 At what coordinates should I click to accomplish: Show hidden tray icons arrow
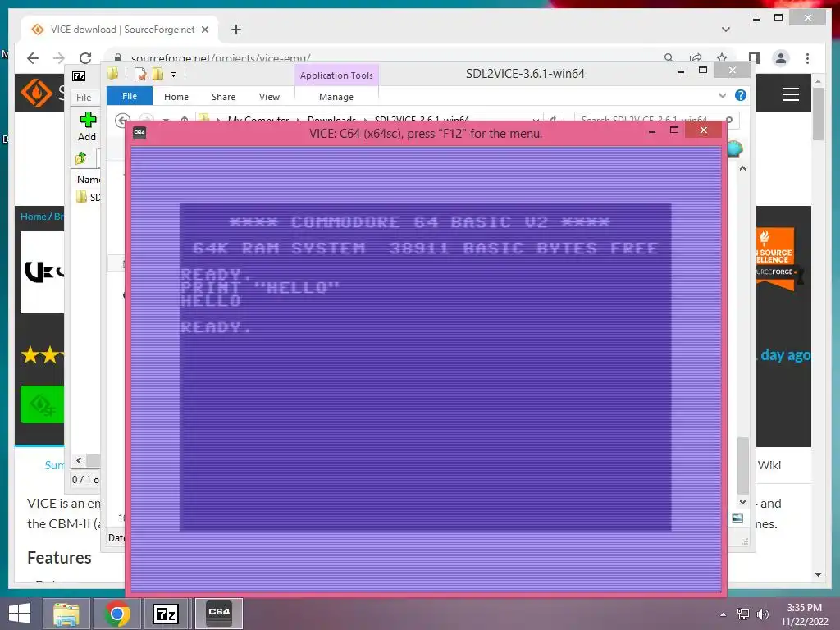click(x=724, y=614)
